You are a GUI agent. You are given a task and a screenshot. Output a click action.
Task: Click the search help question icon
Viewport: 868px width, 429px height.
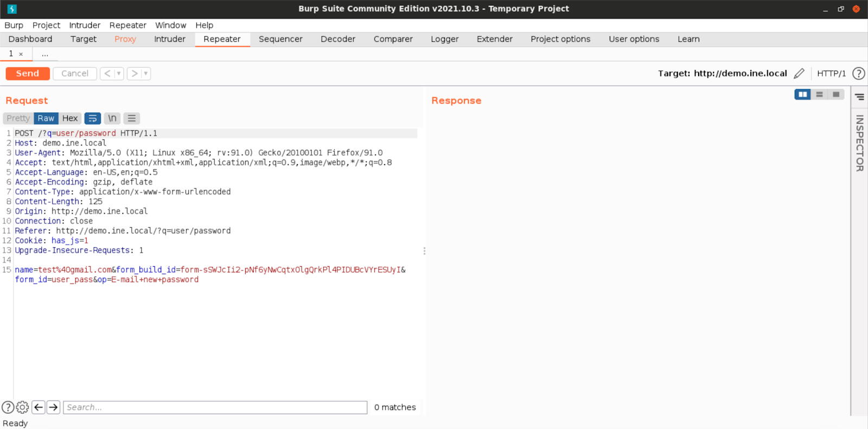[8, 407]
